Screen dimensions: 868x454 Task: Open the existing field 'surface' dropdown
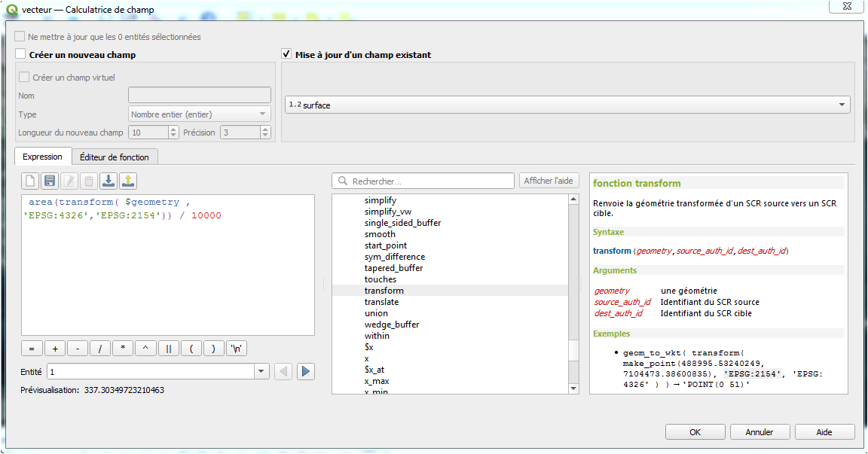568,105
